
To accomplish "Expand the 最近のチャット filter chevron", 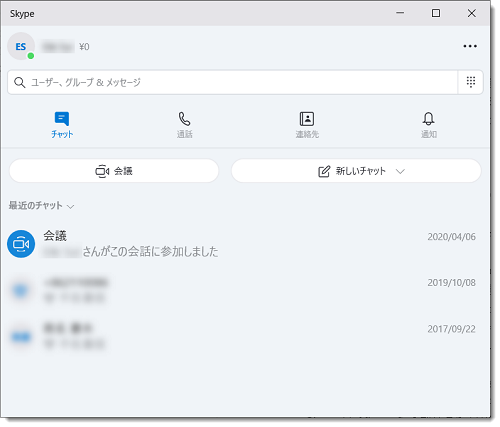I will [70, 207].
